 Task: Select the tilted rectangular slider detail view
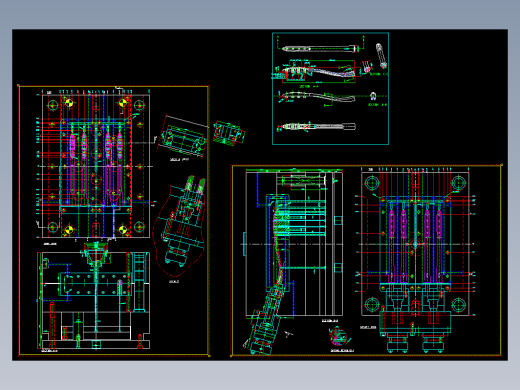click(183, 137)
